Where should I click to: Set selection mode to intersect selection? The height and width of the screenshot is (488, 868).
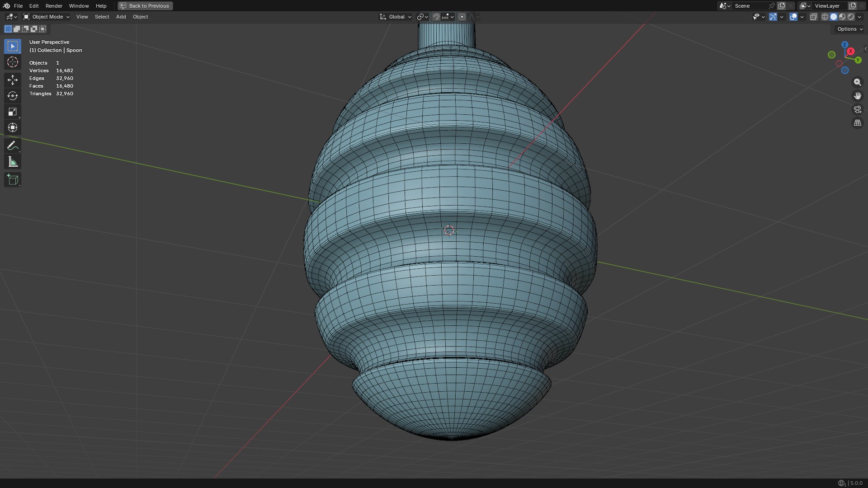42,29
